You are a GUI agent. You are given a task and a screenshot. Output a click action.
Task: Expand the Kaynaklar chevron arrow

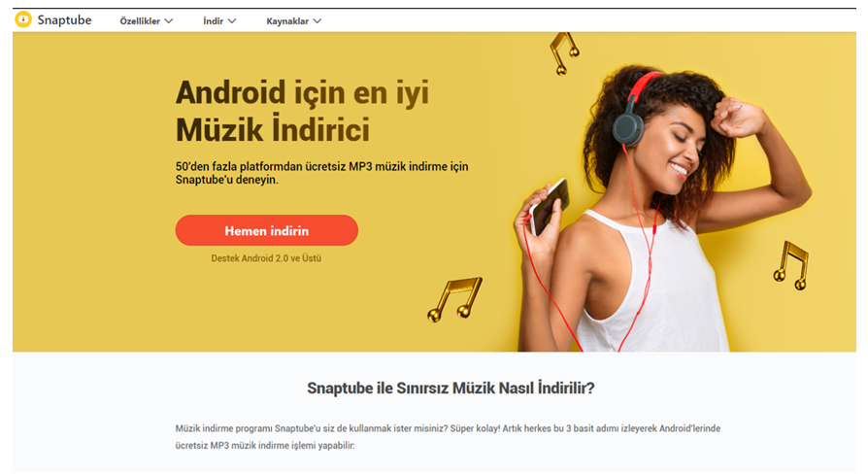(317, 21)
